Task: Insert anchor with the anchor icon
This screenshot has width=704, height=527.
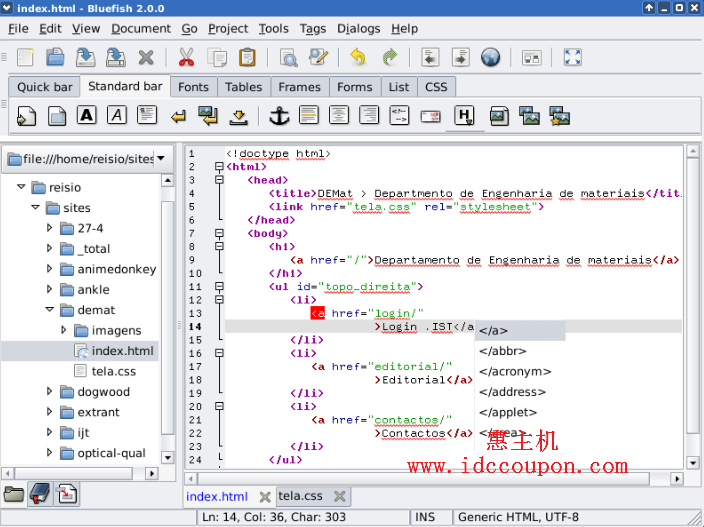Action: tap(279, 116)
